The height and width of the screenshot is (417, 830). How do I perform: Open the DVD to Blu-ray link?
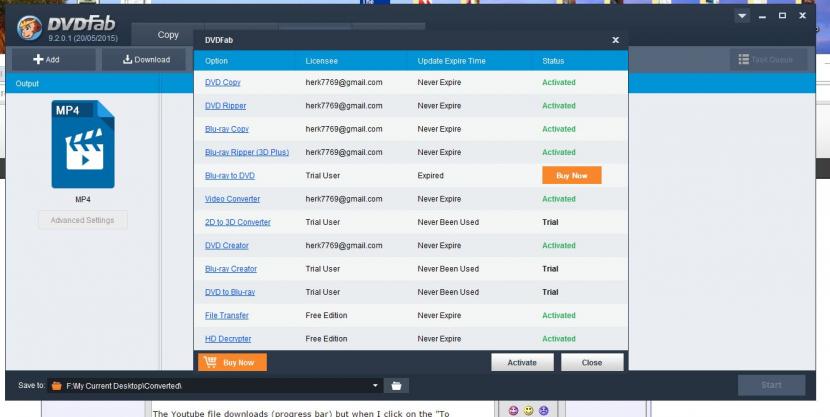pos(230,292)
